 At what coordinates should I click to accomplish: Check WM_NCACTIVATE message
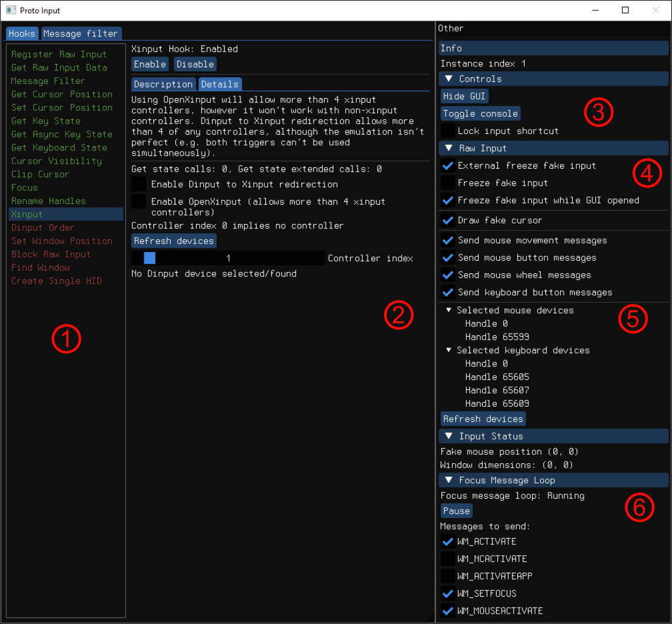[x=448, y=559]
